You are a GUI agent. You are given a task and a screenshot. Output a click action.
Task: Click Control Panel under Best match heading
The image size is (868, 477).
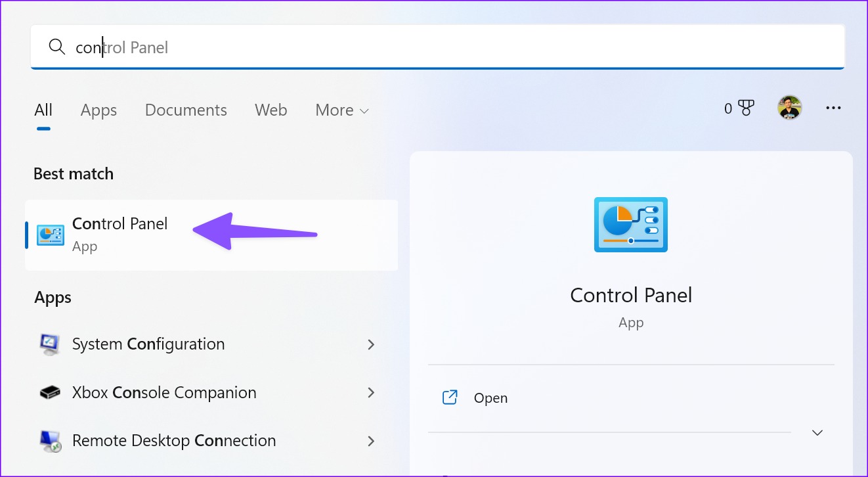click(119, 223)
